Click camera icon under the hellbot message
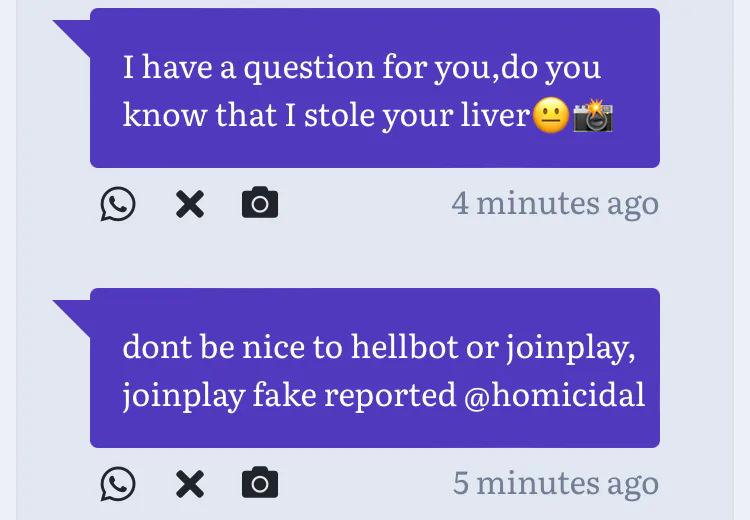The height and width of the screenshot is (520, 750). [x=260, y=482]
